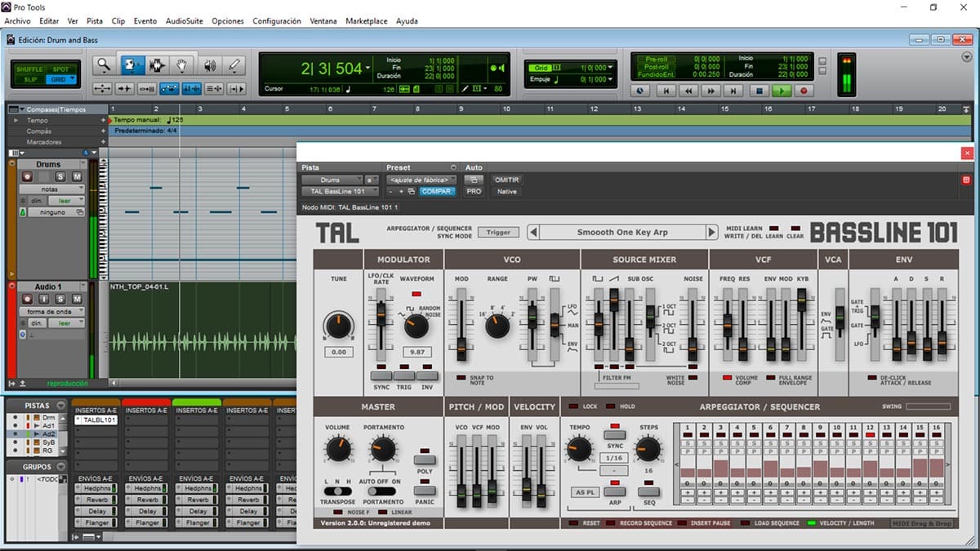Click the AS PL button in arpeggiator
Viewport: 980px width, 551px height.
pos(584,492)
